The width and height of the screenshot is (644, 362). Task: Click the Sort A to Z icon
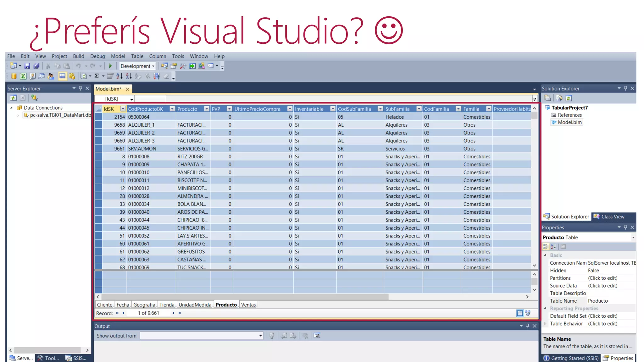tap(119, 76)
